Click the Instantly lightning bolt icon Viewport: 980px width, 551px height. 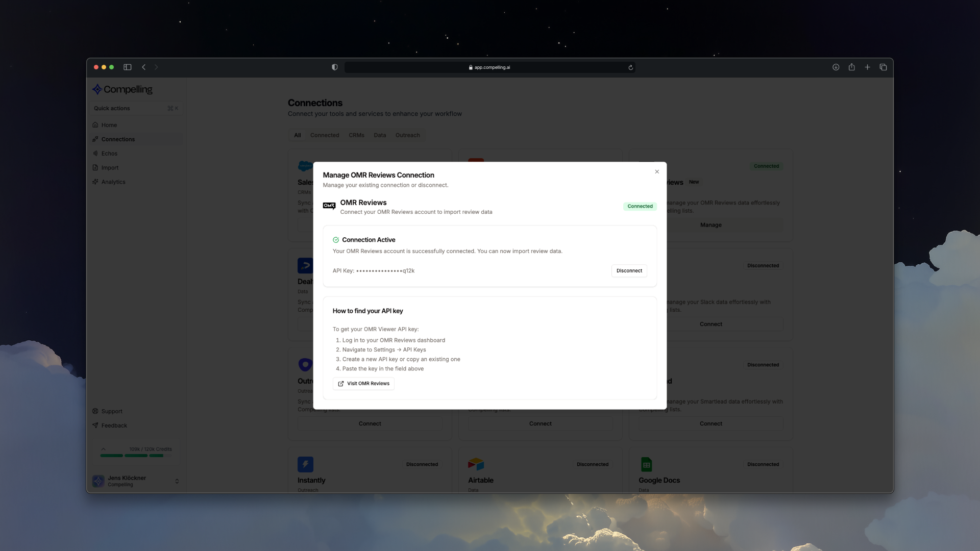tap(305, 464)
